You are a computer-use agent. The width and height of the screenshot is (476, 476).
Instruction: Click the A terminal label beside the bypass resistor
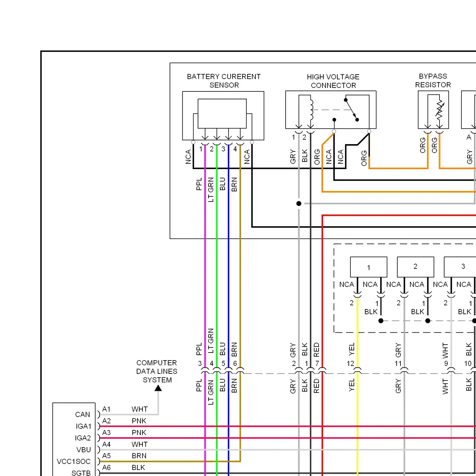(469, 137)
